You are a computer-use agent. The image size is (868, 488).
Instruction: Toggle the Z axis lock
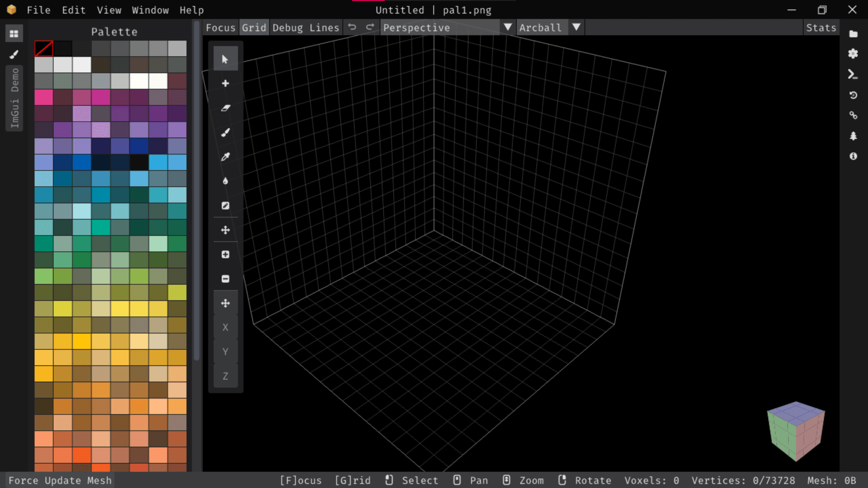[x=225, y=376]
